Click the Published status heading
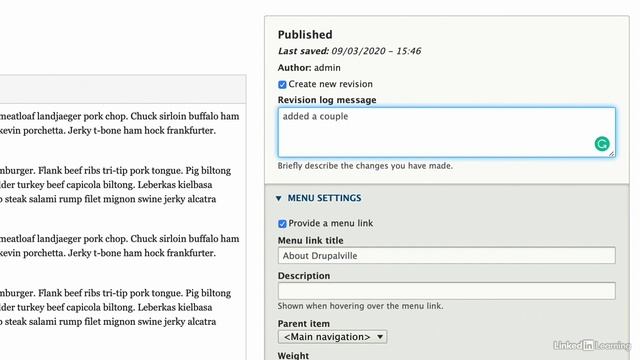The image size is (640, 360). [x=305, y=35]
